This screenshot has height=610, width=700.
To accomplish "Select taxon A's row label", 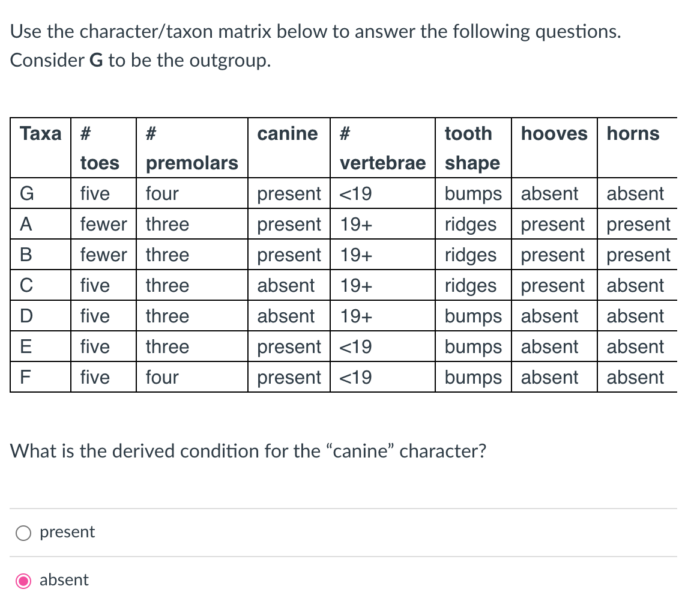I will [25, 224].
